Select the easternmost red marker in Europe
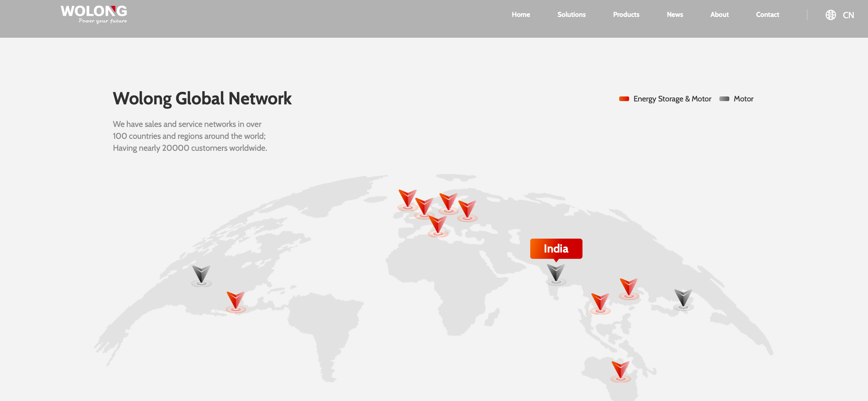Screen dimensions: 868x401 click(467, 211)
